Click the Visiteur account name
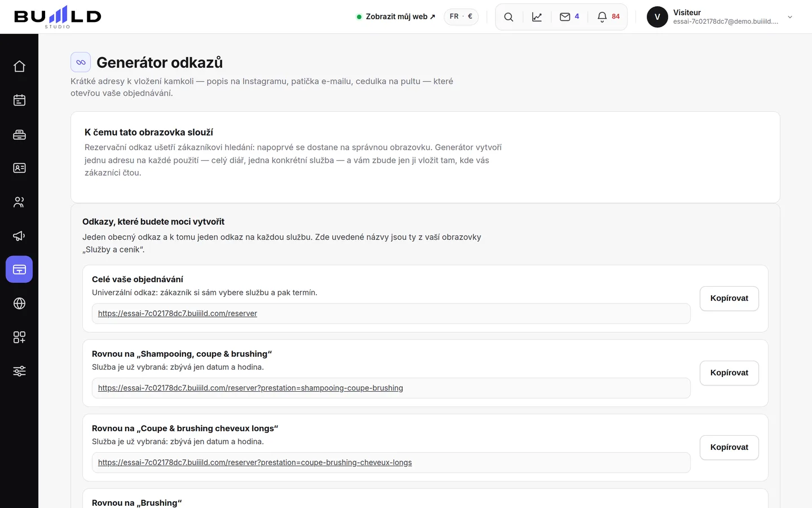812x508 pixels. click(687, 12)
